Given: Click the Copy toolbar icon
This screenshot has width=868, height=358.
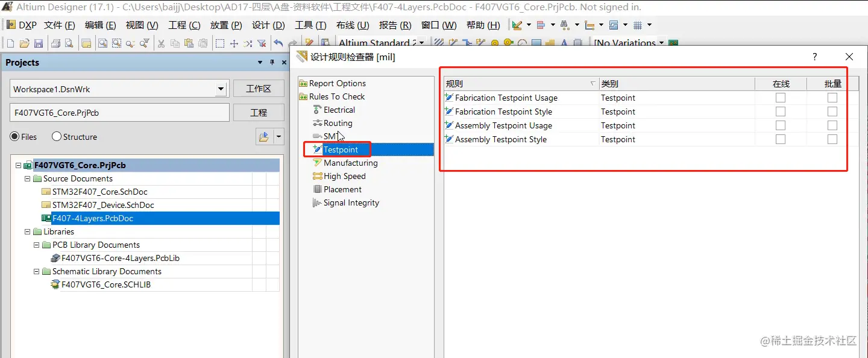Looking at the screenshot, I should pos(175,43).
